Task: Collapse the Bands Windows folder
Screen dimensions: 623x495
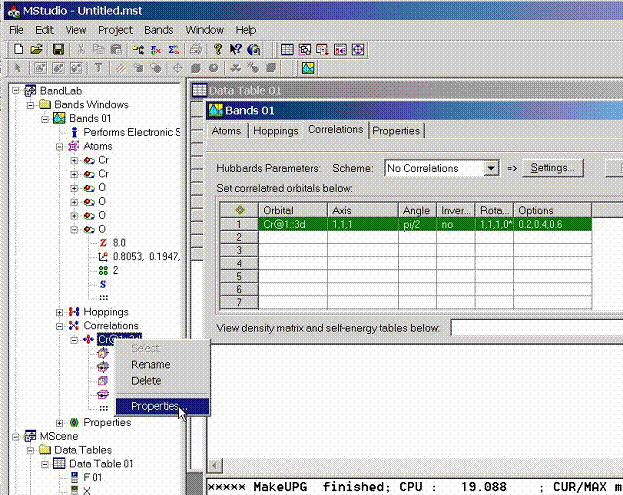Action: pos(30,104)
